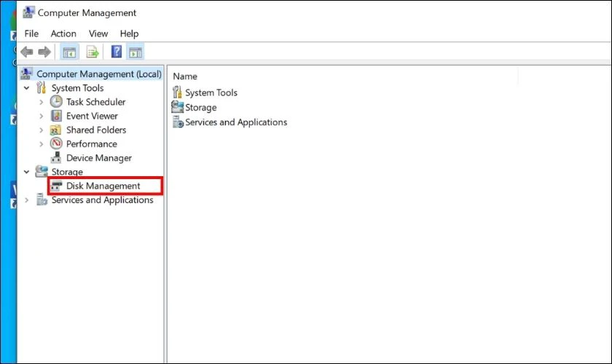
Task: Click Storage icon in Name list
Action: [x=177, y=106]
